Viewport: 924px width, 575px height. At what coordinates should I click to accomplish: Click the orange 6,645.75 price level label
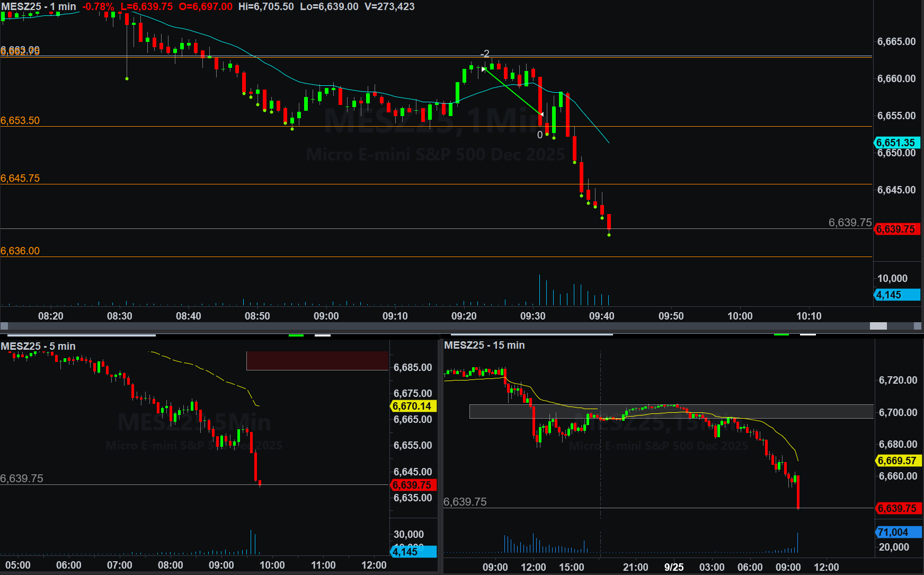[x=20, y=178]
